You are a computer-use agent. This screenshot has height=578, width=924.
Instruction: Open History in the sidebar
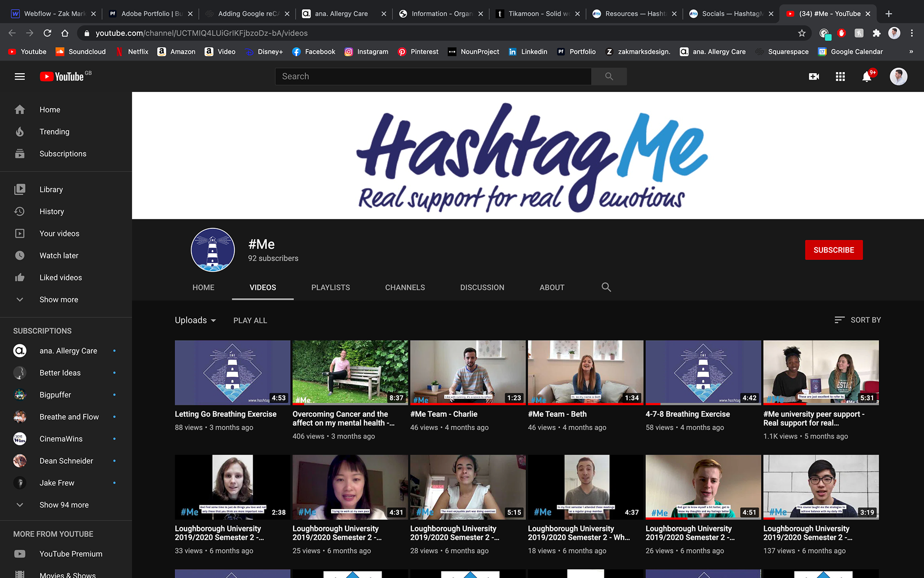pos(66,211)
